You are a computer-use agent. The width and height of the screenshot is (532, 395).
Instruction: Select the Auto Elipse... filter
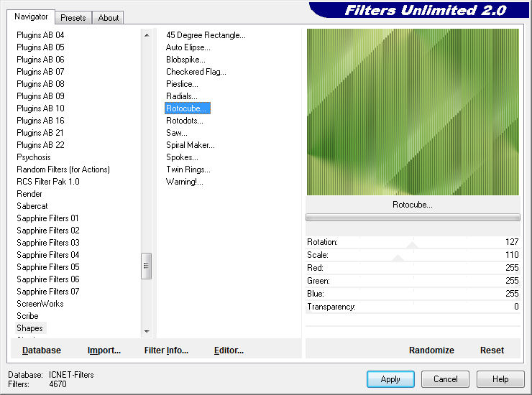tap(188, 47)
